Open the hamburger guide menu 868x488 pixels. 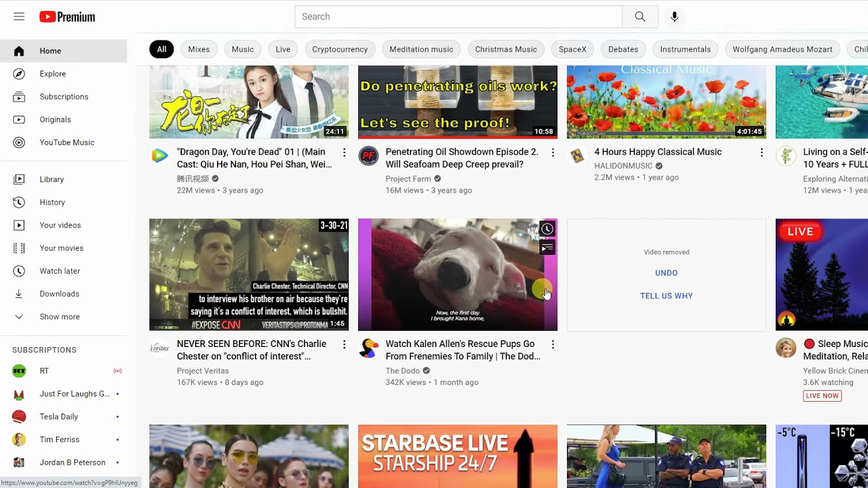(19, 16)
